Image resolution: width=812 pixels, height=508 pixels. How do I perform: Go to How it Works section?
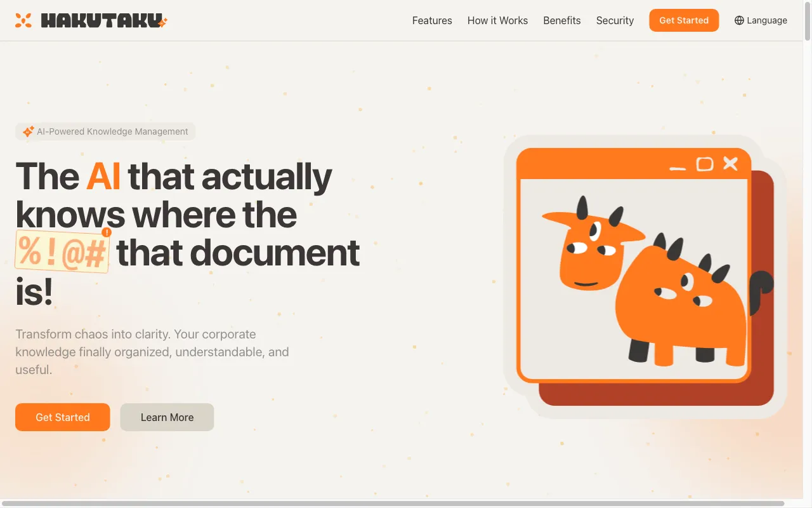coord(497,20)
